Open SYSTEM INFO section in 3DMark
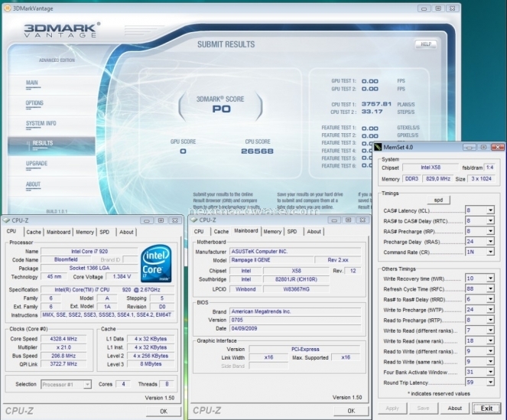 point(41,124)
